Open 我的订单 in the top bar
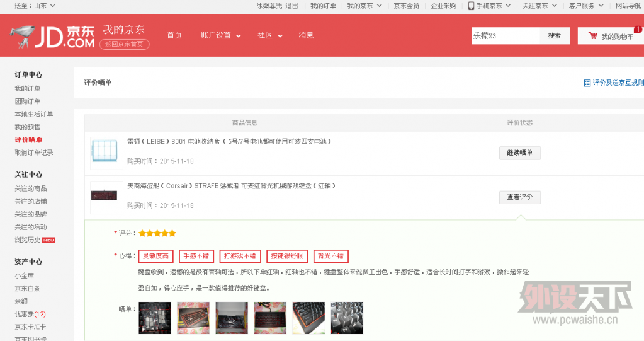This screenshot has width=644, height=341. (x=323, y=6)
